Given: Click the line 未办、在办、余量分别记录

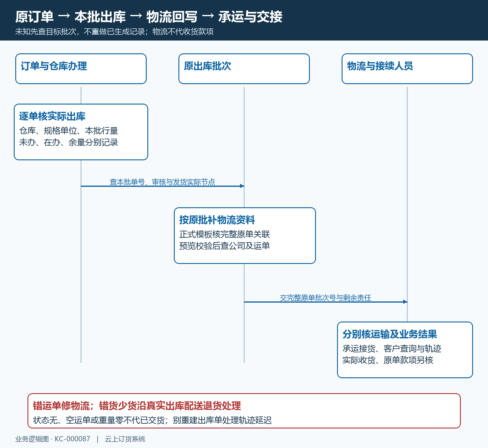Looking at the screenshot, I should 69,142.
